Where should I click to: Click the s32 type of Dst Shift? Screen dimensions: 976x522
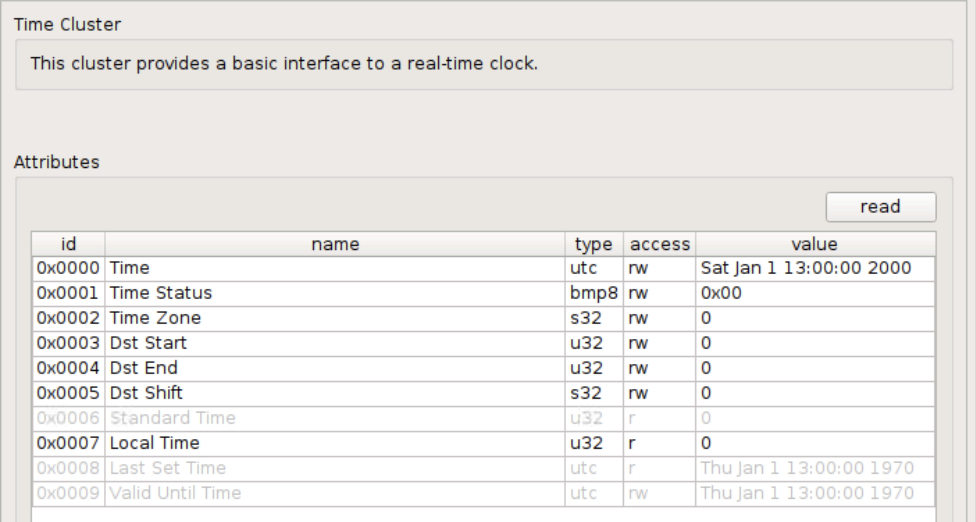[x=594, y=393]
